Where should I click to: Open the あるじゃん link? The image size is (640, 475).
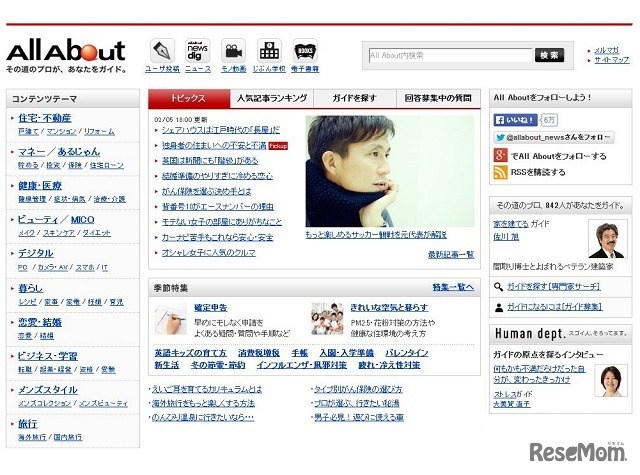79,152
